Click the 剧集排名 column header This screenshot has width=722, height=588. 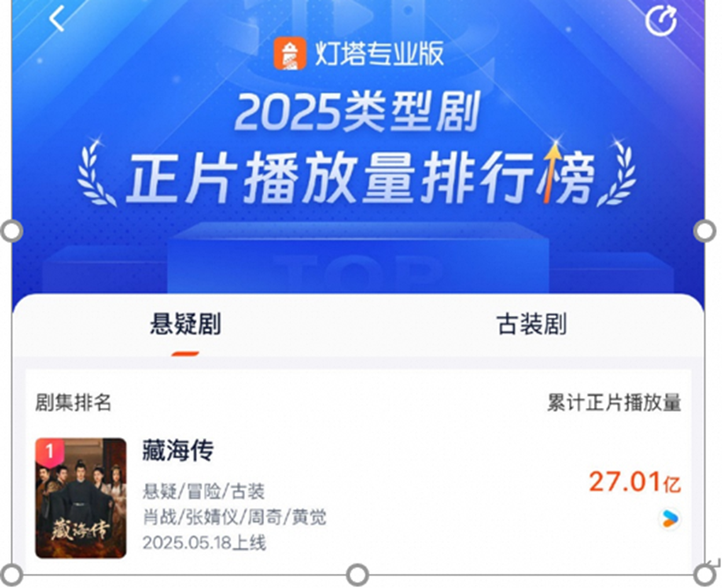[x=73, y=402]
